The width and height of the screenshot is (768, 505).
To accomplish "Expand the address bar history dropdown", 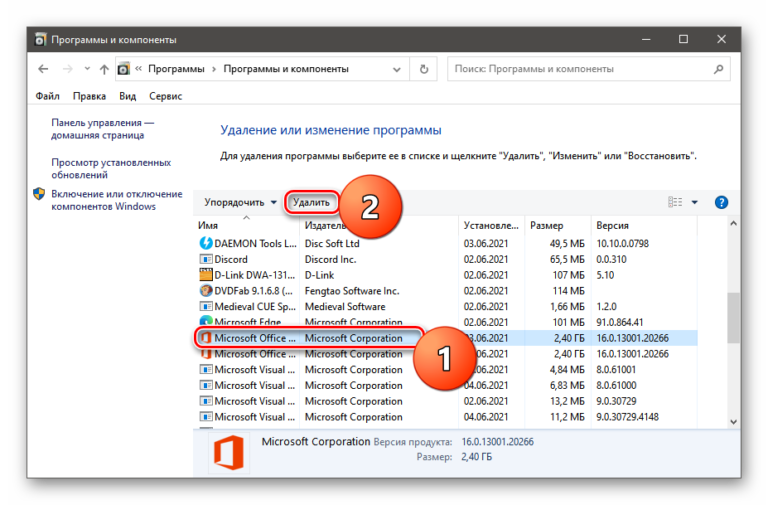I will (397, 70).
